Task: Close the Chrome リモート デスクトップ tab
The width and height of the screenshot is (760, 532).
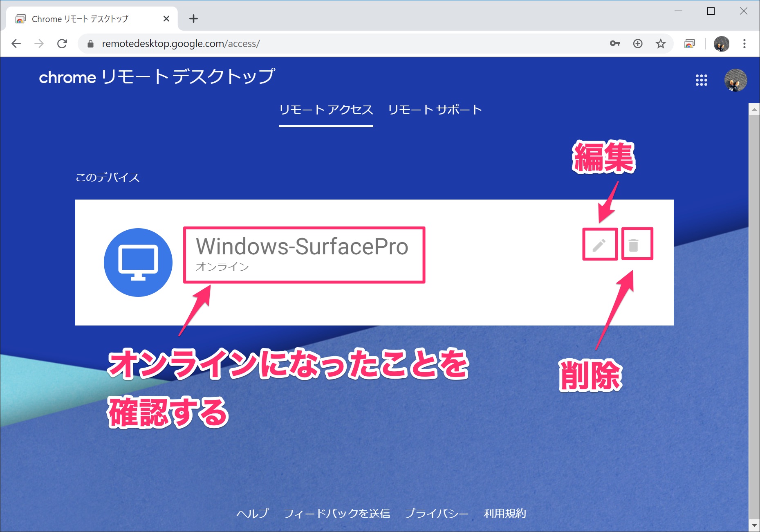Action: pyautogui.click(x=166, y=18)
